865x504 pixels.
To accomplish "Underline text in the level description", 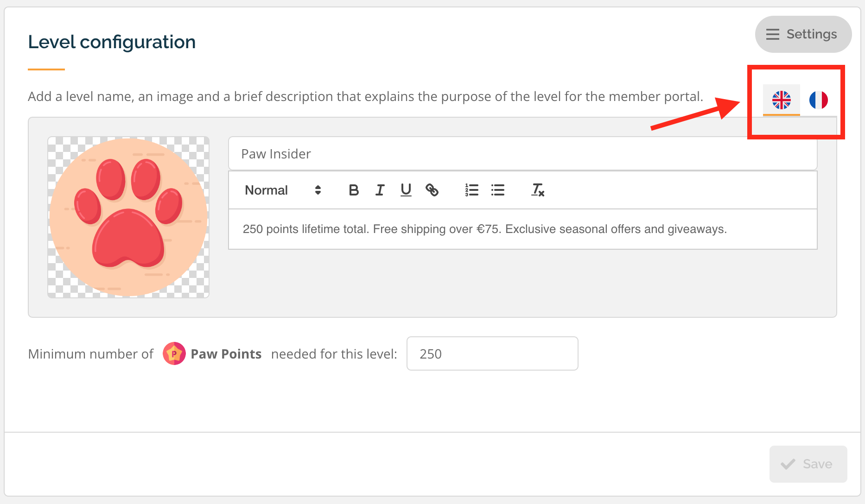I will tap(406, 190).
